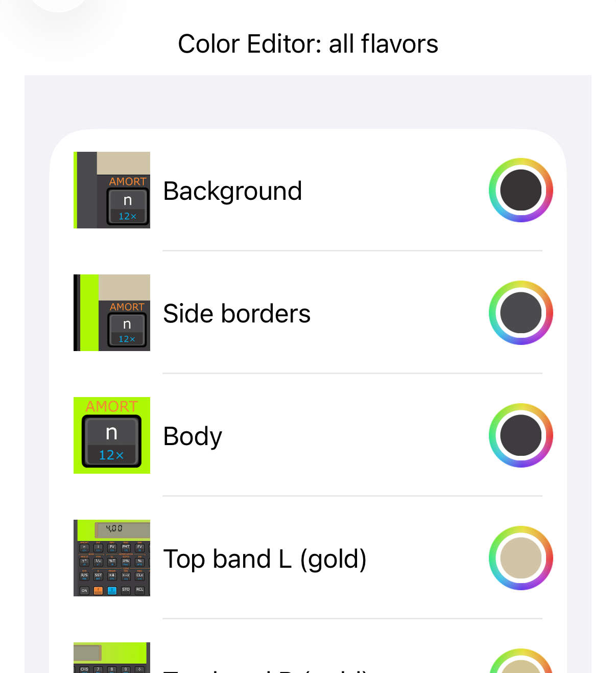Click the blue g key in the calculator preview
Image resolution: width=616 pixels, height=673 pixels.
[x=112, y=590]
